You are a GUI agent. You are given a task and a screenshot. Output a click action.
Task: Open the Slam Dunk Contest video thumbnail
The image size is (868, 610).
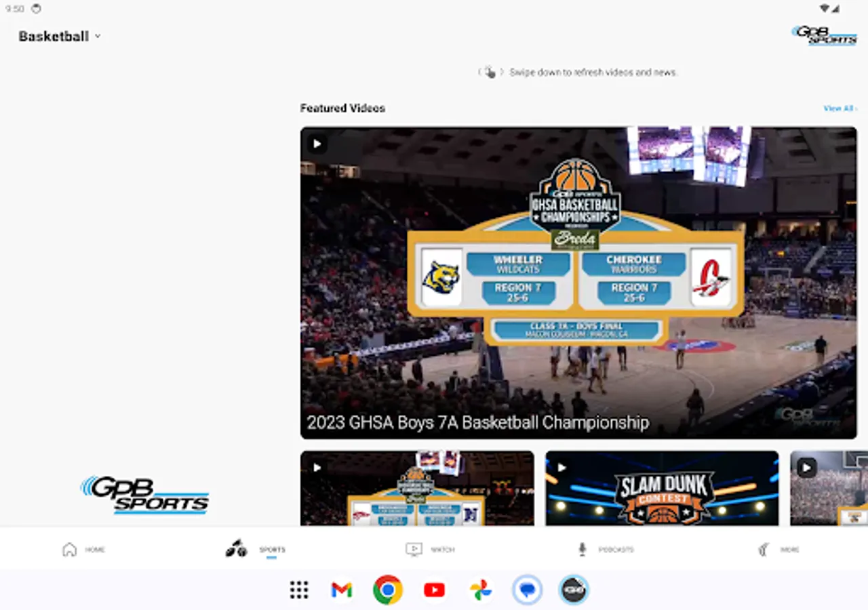pos(662,488)
